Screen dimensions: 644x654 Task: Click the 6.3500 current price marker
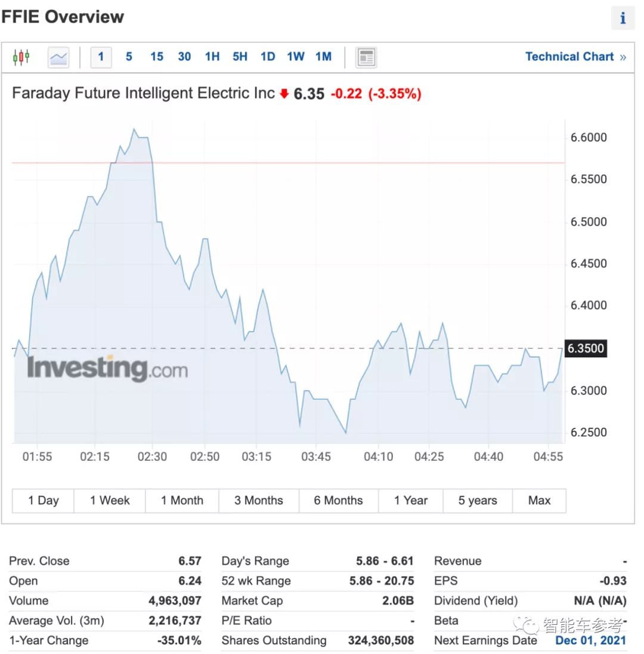point(586,348)
